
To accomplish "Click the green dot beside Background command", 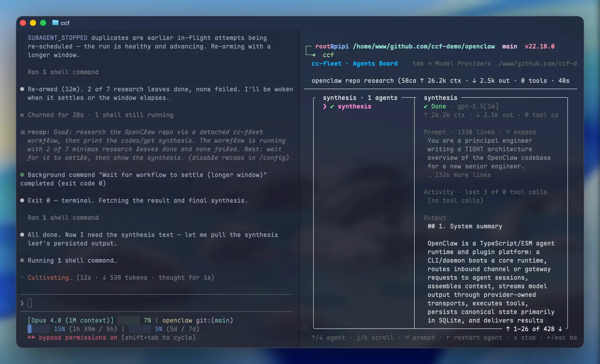I will [x=22, y=175].
